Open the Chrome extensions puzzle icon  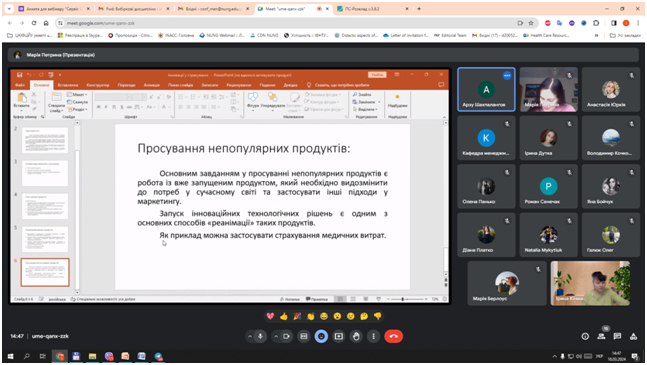tap(596, 23)
